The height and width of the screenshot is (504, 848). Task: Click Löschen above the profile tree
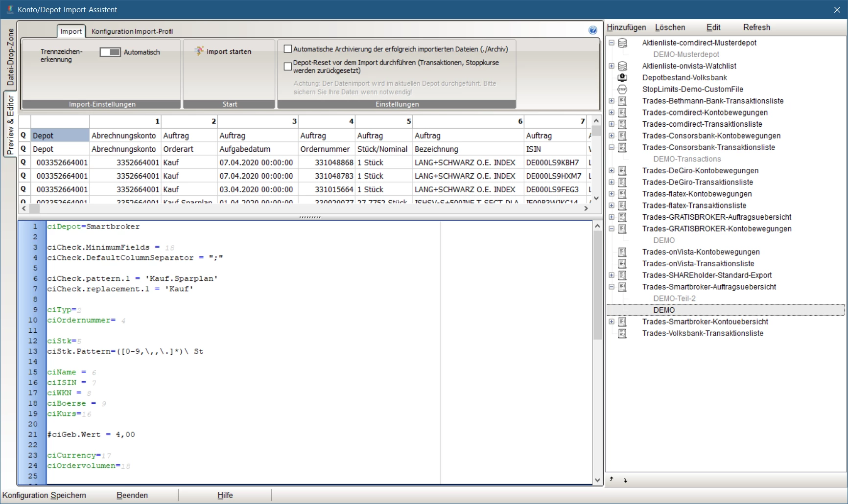pyautogui.click(x=670, y=27)
